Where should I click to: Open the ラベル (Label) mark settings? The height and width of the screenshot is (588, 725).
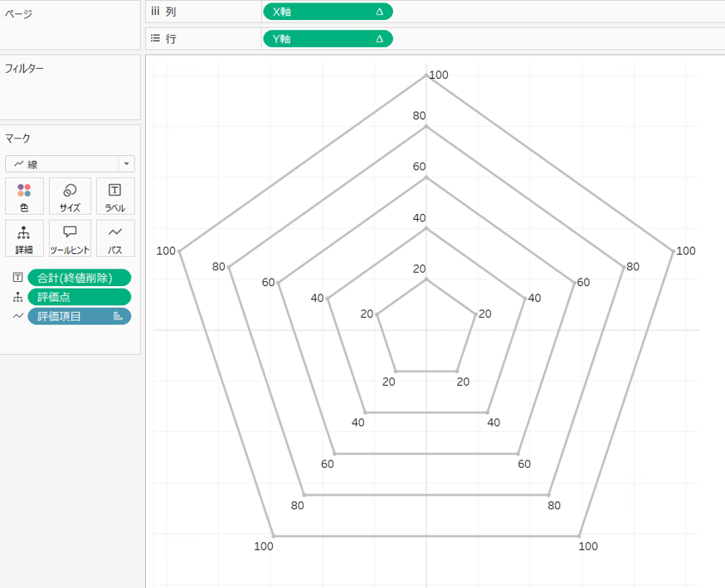click(115, 196)
